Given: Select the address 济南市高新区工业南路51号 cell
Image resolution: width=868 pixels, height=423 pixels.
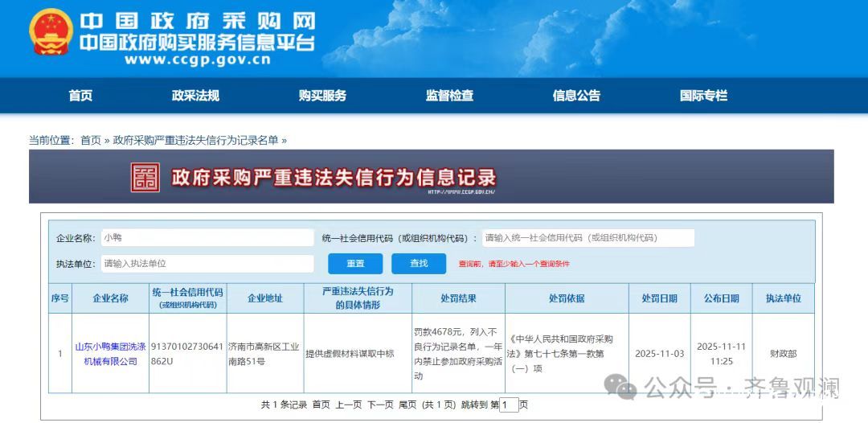Looking at the screenshot, I should [265, 353].
